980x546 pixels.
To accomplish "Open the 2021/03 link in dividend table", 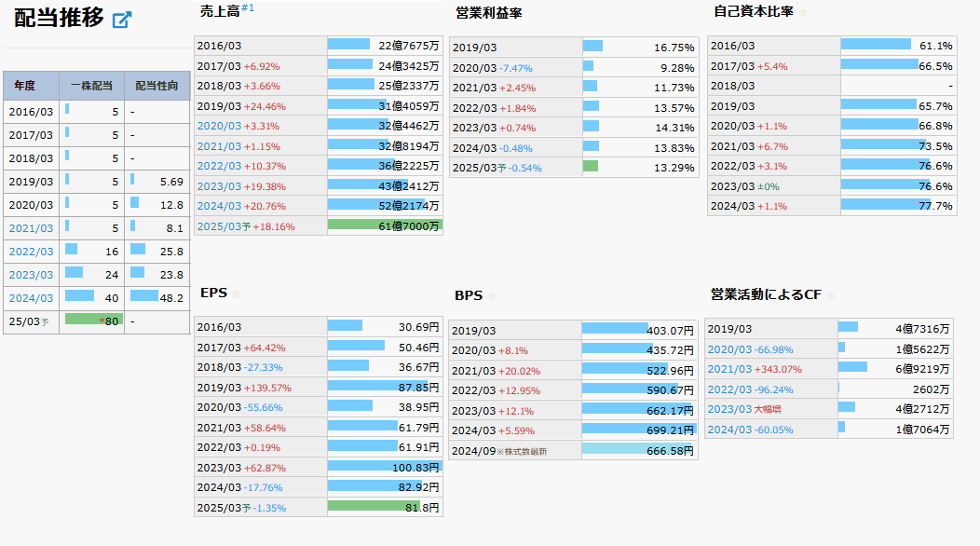I will [31, 228].
